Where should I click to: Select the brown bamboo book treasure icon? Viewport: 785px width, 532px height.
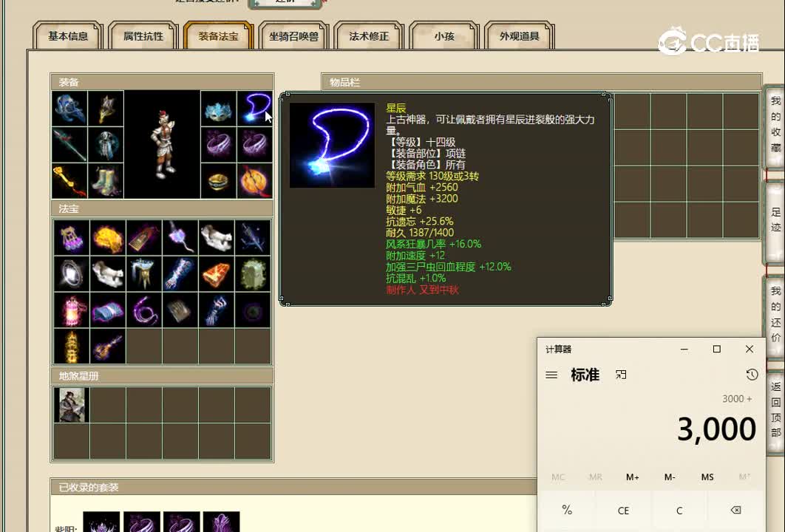coord(180,310)
